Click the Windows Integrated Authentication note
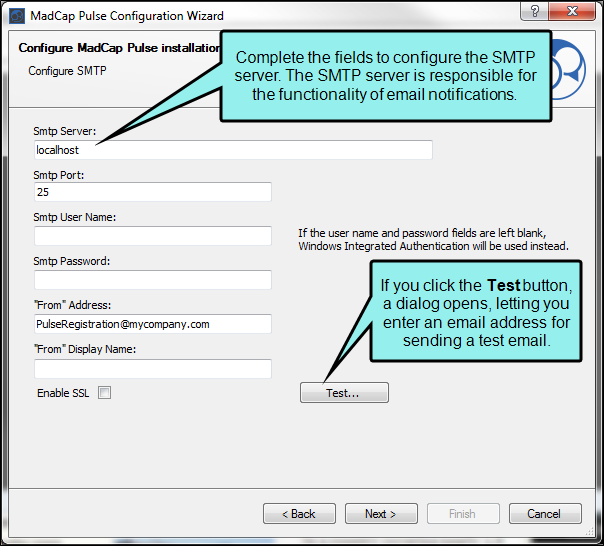The image size is (604, 546). [x=433, y=239]
